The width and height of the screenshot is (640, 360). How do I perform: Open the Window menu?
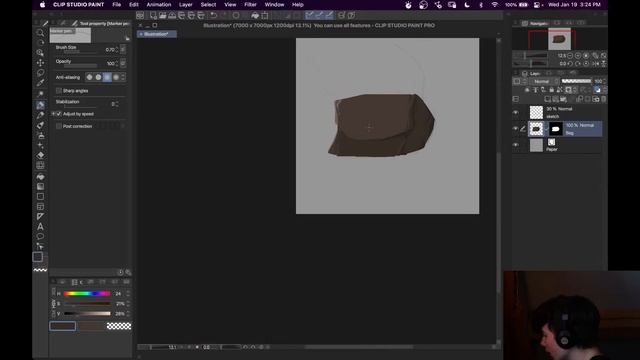274,4
